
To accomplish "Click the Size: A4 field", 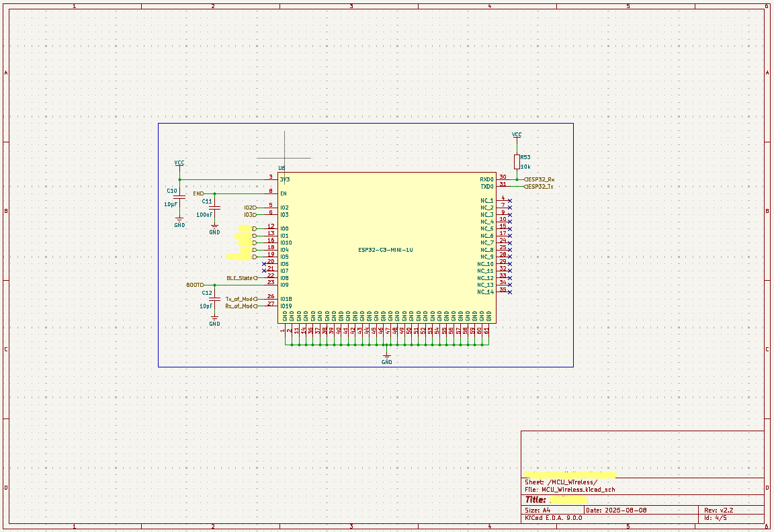I will click(x=537, y=511).
